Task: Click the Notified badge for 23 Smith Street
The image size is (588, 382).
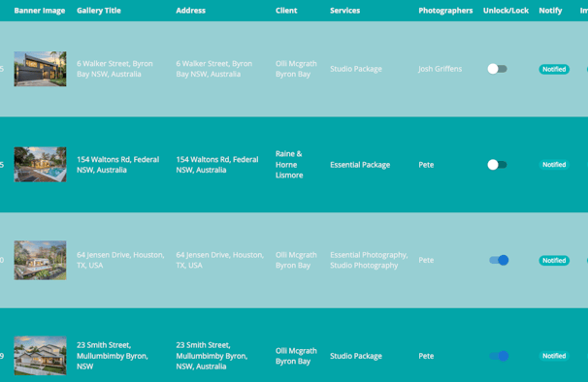Action: pos(554,356)
